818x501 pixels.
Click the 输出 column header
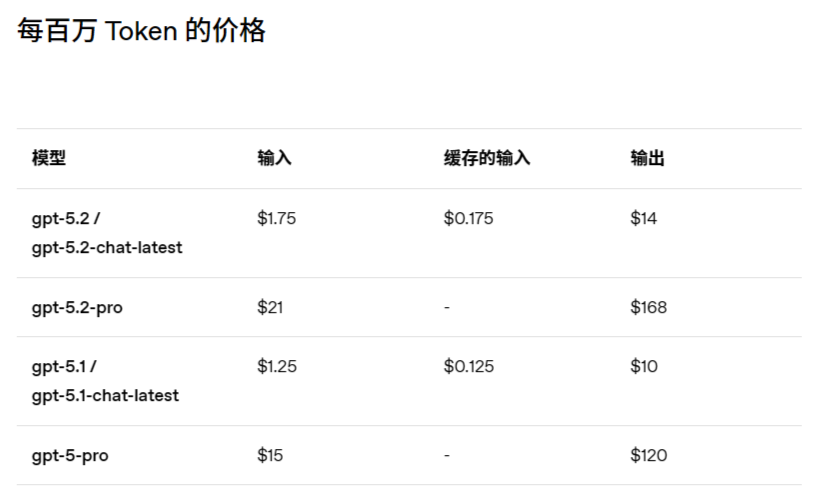(647, 158)
